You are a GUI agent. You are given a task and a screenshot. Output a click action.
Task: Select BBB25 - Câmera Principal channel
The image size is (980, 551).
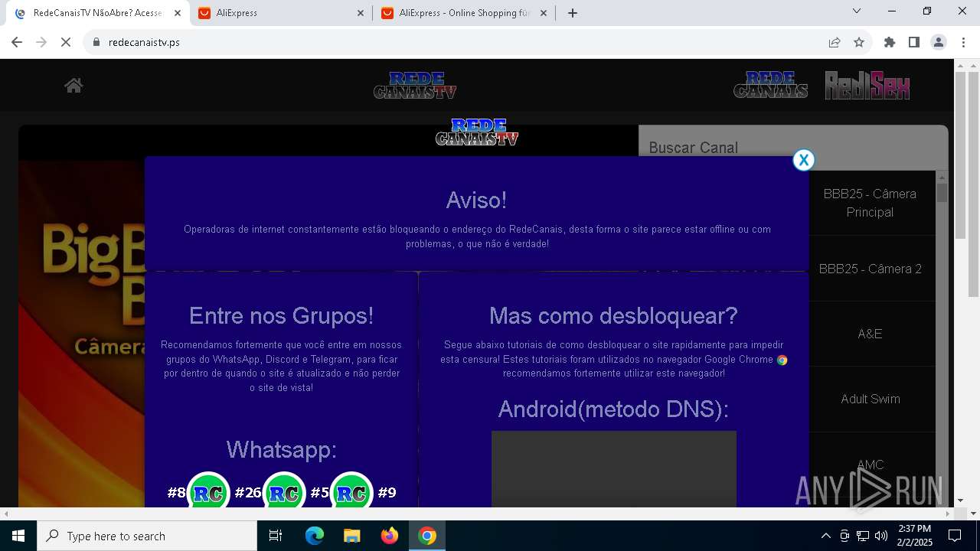click(870, 203)
